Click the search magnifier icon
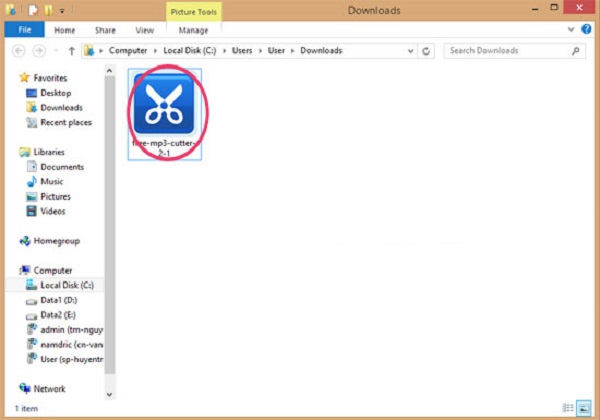 [576, 50]
